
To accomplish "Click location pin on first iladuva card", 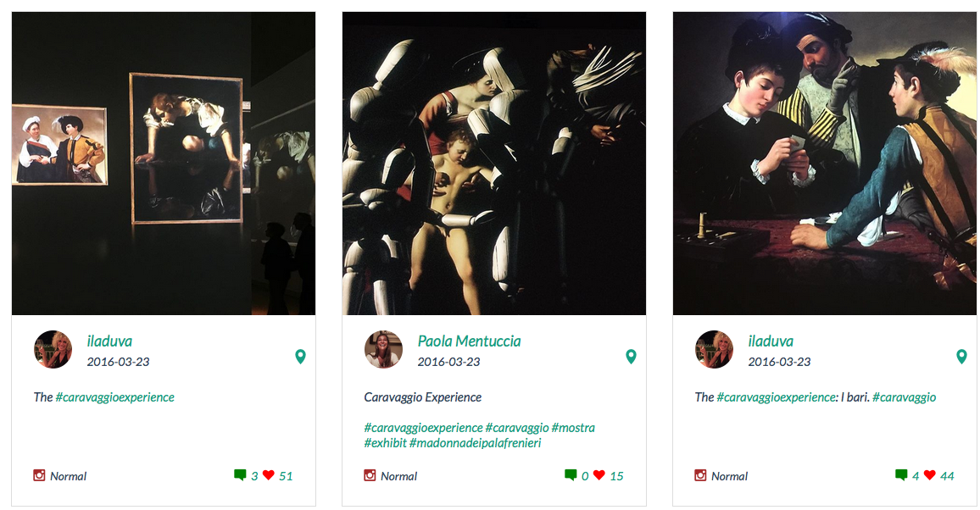I will click(300, 357).
